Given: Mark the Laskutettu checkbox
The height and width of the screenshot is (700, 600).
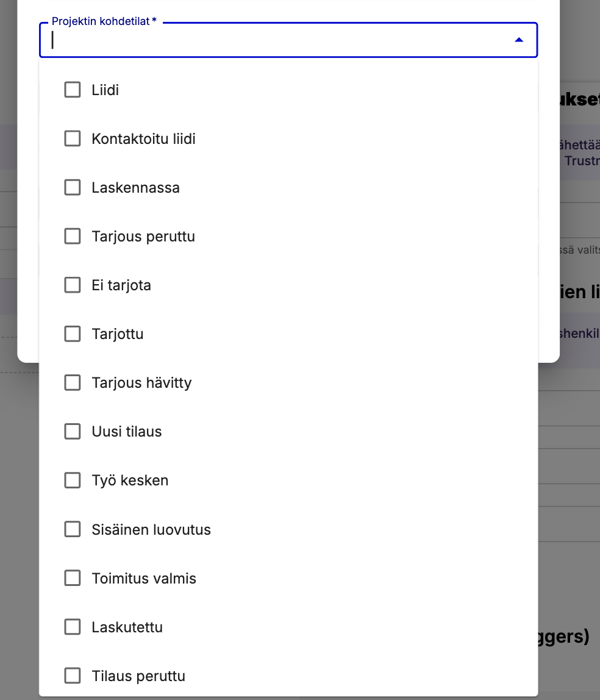Looking at the screenshot, I should pyautogui.click(x=73, y=627).
